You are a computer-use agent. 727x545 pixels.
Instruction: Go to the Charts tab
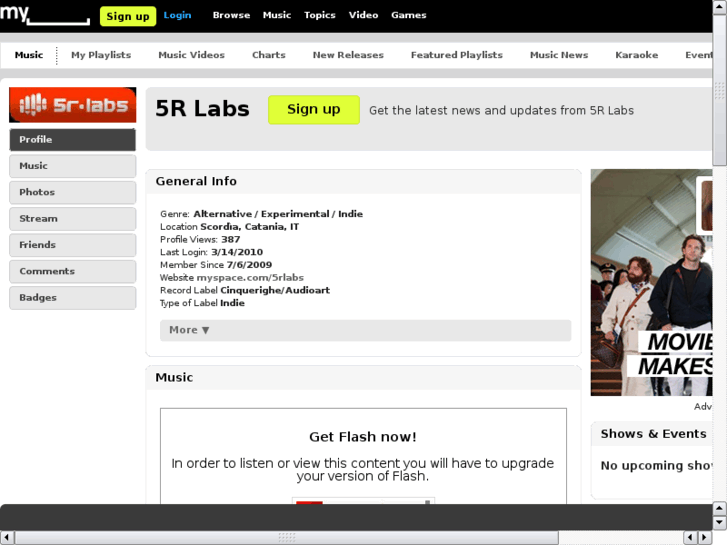click(x=269, y=55)
